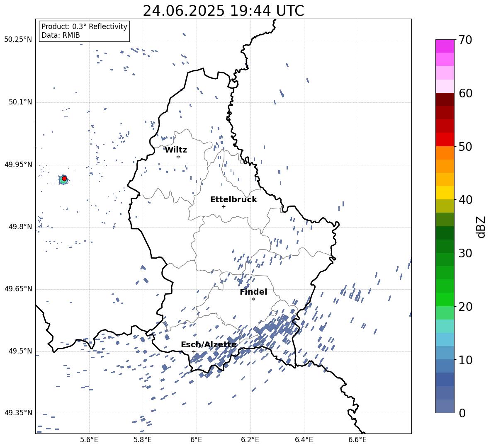Click the Findel city label
Image resolution: width=491 pixels, height=448 pixels.
tap(253, 292)
